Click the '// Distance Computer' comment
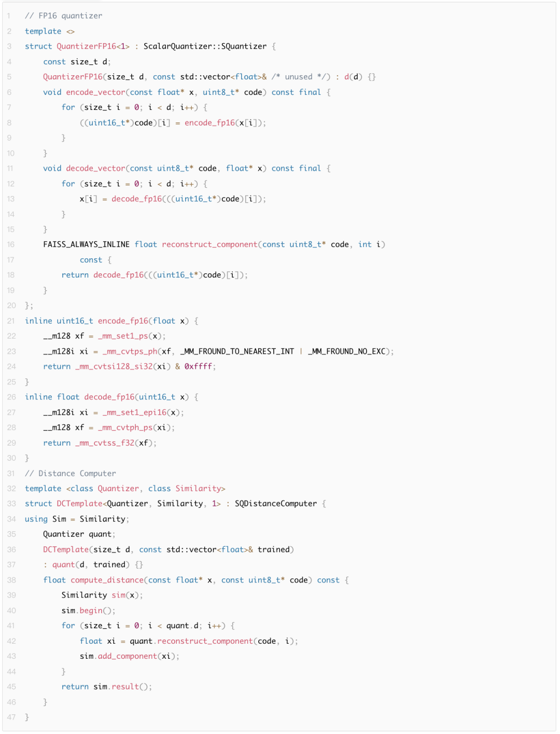The width and height of the screenshot is (560, 734). coord(71,474)
